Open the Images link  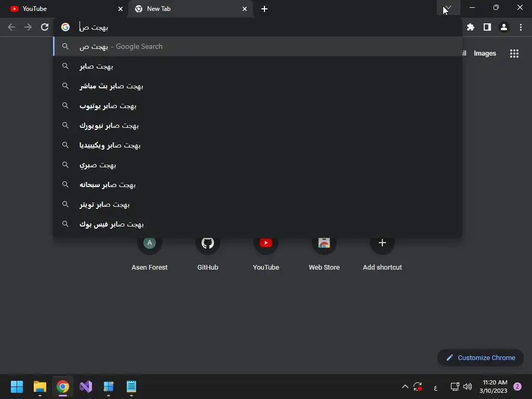(x=485, y=54)
